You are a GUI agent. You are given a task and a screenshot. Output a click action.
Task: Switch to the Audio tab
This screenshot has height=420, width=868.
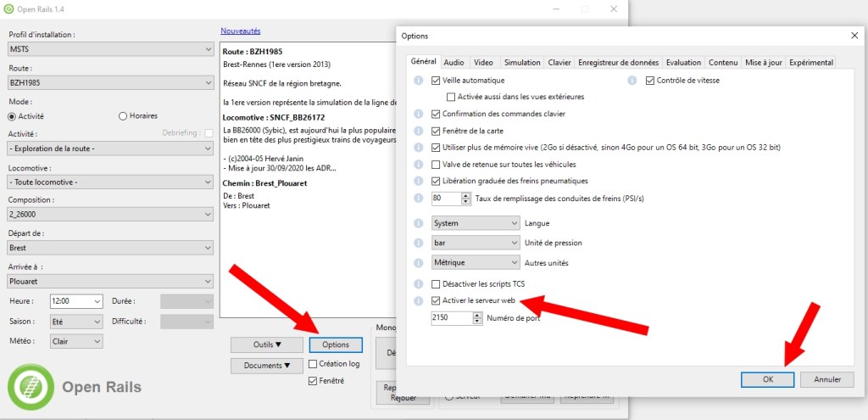tap(453, 62)
